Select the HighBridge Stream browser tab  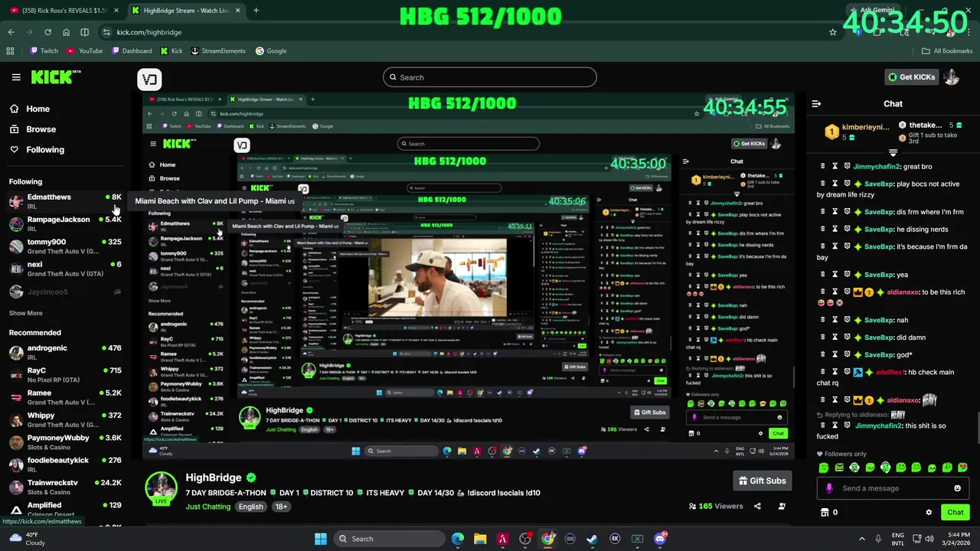tap(186, 11)
